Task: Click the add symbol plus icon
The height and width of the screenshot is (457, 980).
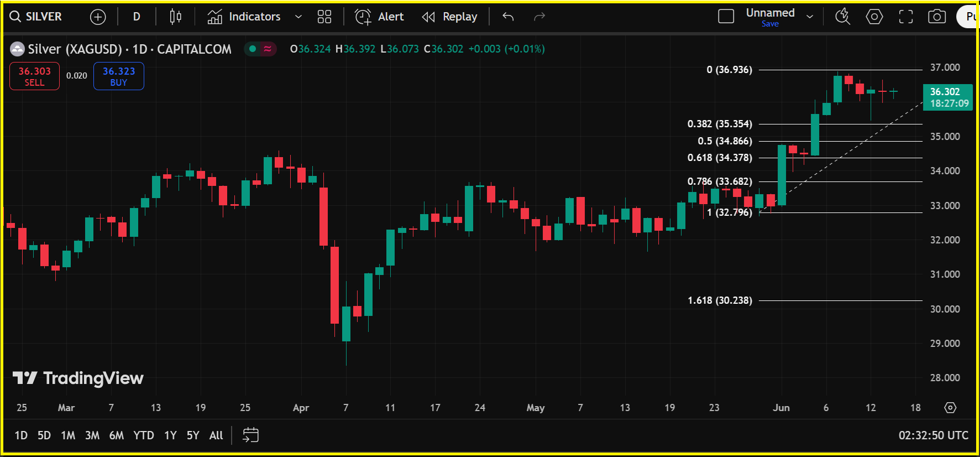Action: pyautogui.click(x=98, y=17)
